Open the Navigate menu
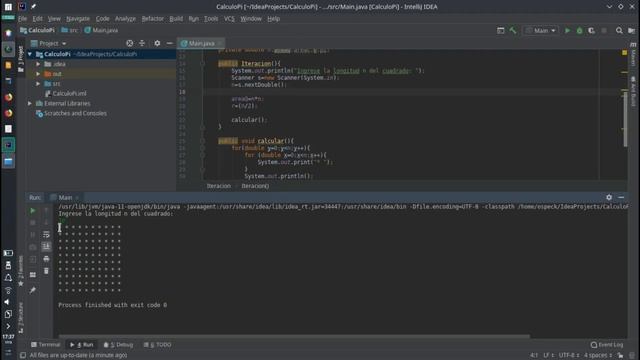 (x=78, y=19)
